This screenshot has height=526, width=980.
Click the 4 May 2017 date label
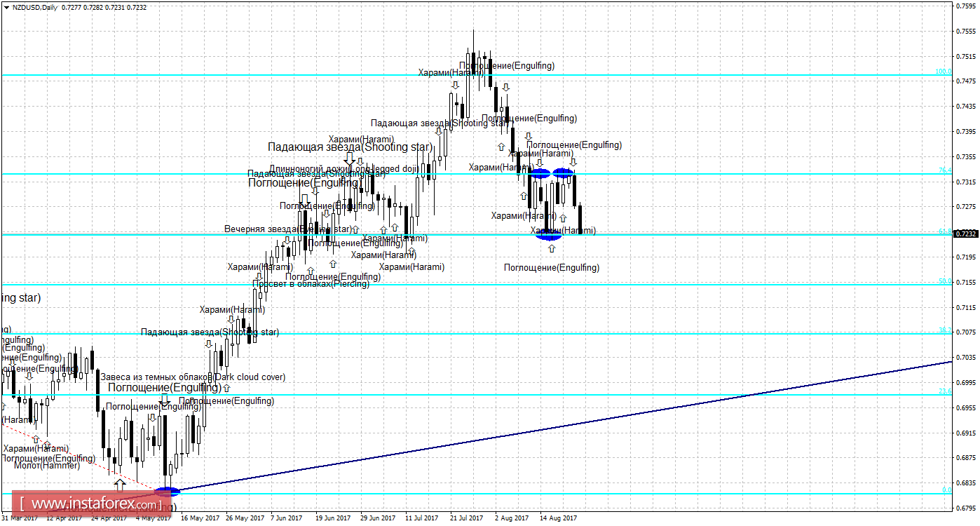154,519
